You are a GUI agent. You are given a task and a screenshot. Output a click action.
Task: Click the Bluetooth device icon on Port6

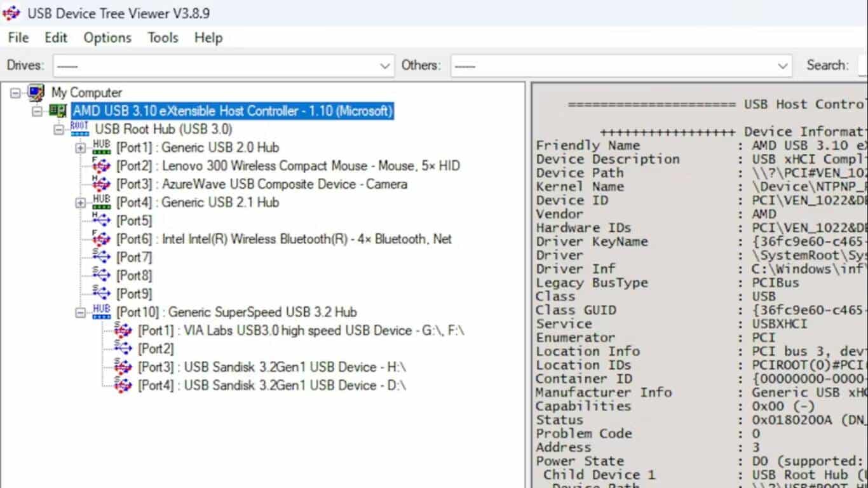[101, 239]
